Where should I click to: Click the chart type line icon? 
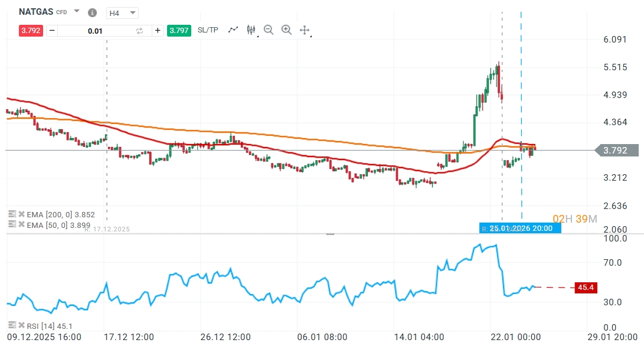[233, 30]
